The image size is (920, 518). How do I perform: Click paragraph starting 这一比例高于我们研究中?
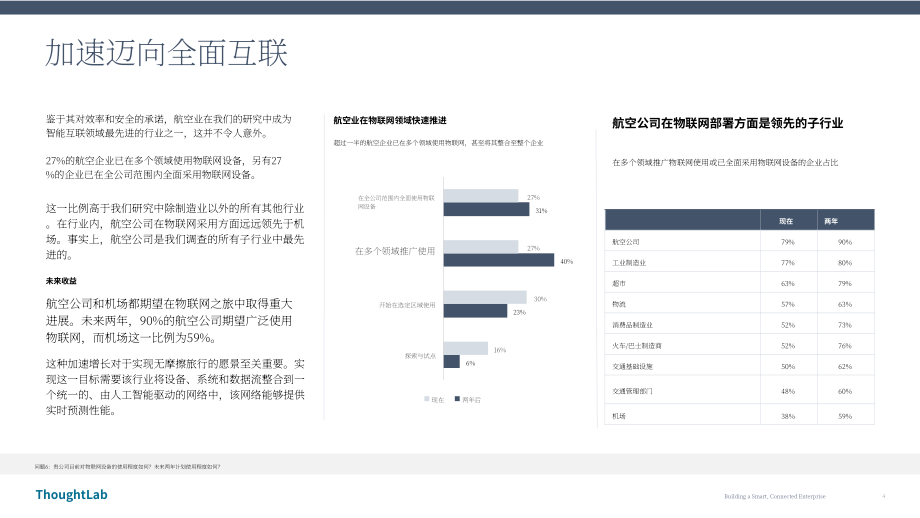click(x=175, y=231)
